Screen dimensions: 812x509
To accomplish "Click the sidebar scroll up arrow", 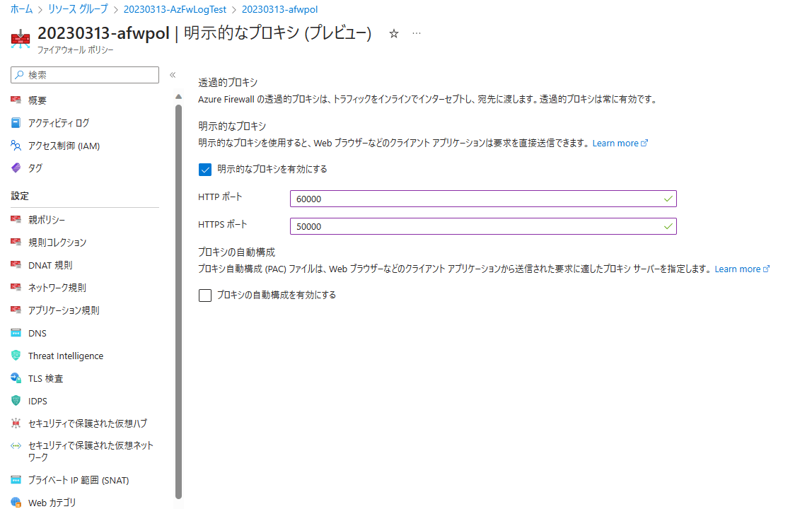I will (x=179, y=97).
